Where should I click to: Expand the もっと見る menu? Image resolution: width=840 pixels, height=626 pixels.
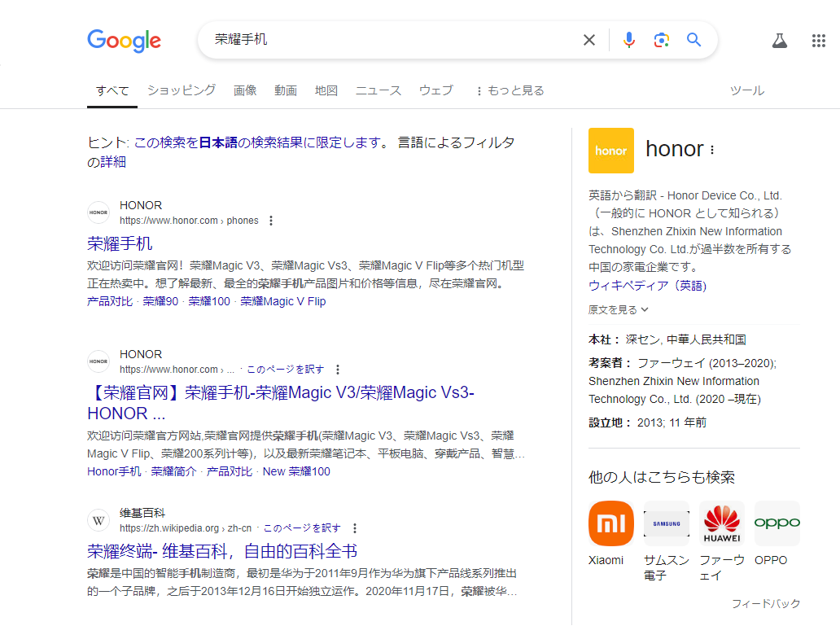point(510,90)
